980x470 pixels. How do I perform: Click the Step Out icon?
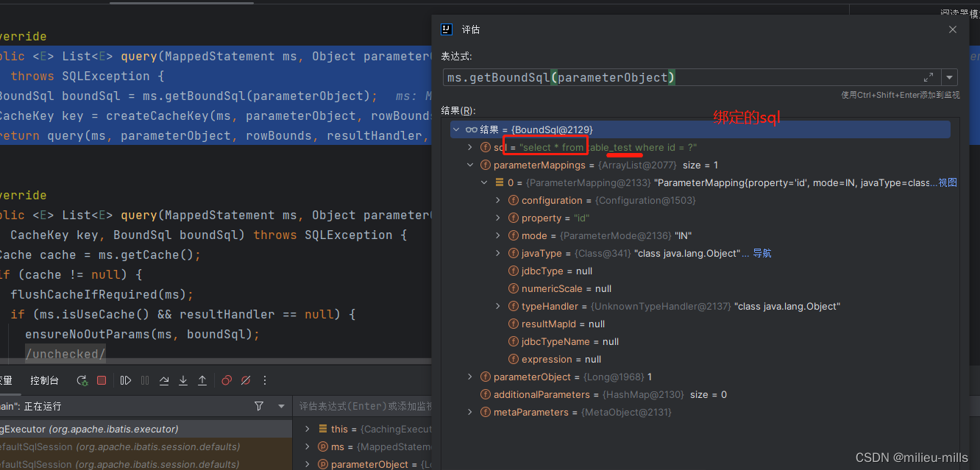coord(202,380)
